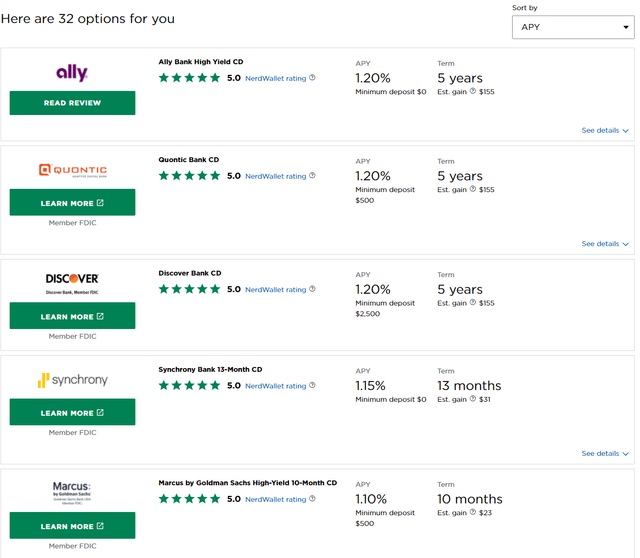Click Learn More button for Discover Bank

72,317
